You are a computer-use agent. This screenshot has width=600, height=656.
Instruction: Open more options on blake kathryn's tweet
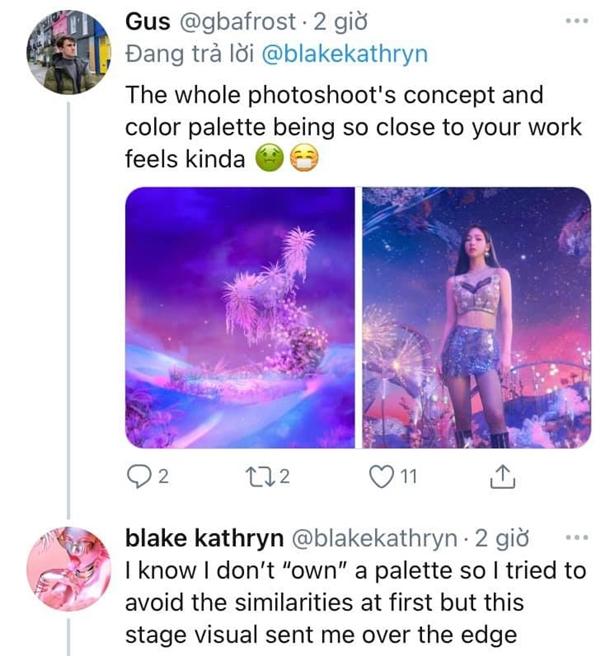point(577,537)
